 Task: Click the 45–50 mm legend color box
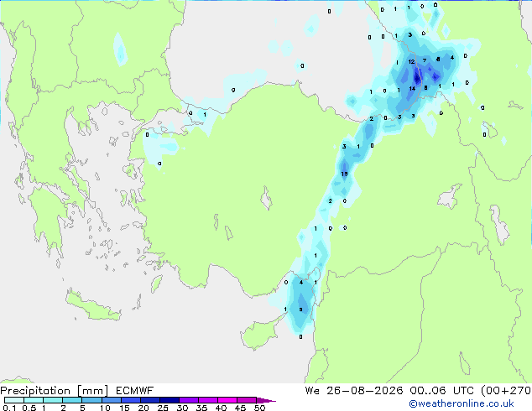coord(247,400)
